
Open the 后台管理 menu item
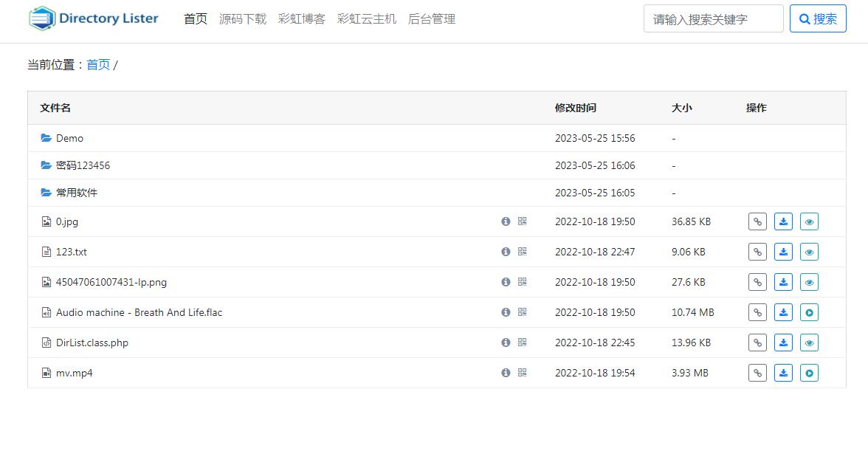click(x=432, y=19)
